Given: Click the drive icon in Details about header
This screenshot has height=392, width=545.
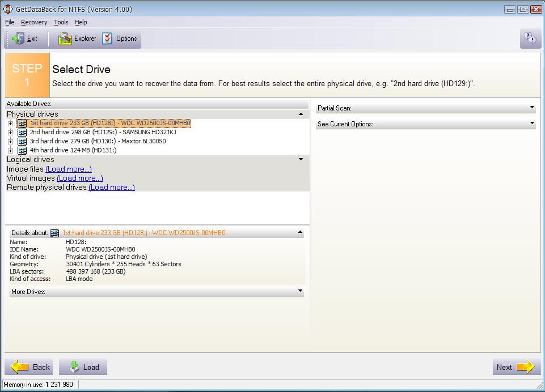Looking at the screenshot, I should (x=54, y=233).
